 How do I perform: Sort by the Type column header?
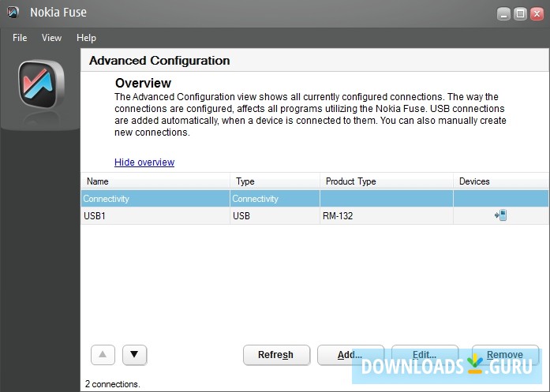pyautogui.click(x=275, y=181)
